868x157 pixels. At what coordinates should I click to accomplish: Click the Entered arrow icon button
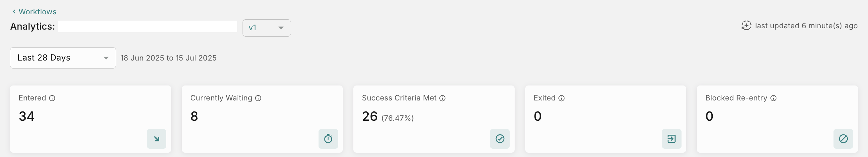click(x=157, y=139)
